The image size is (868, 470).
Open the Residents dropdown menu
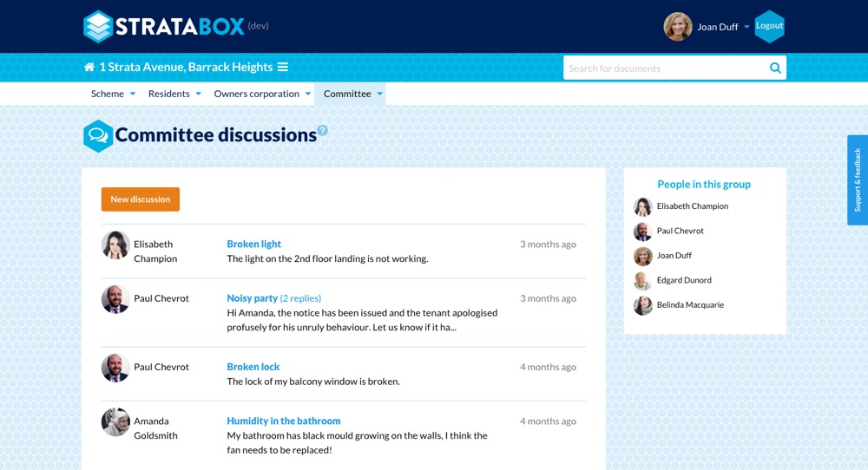tap(174, 94)
